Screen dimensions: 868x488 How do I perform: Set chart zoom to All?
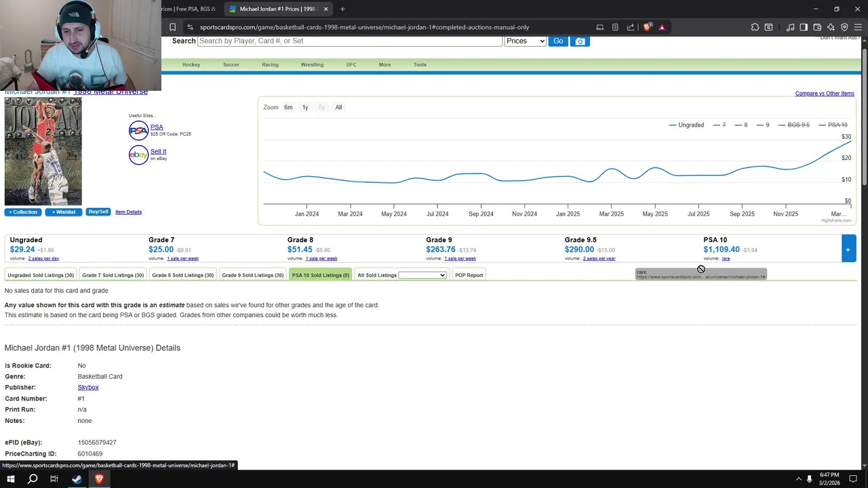tap(338, 107)
